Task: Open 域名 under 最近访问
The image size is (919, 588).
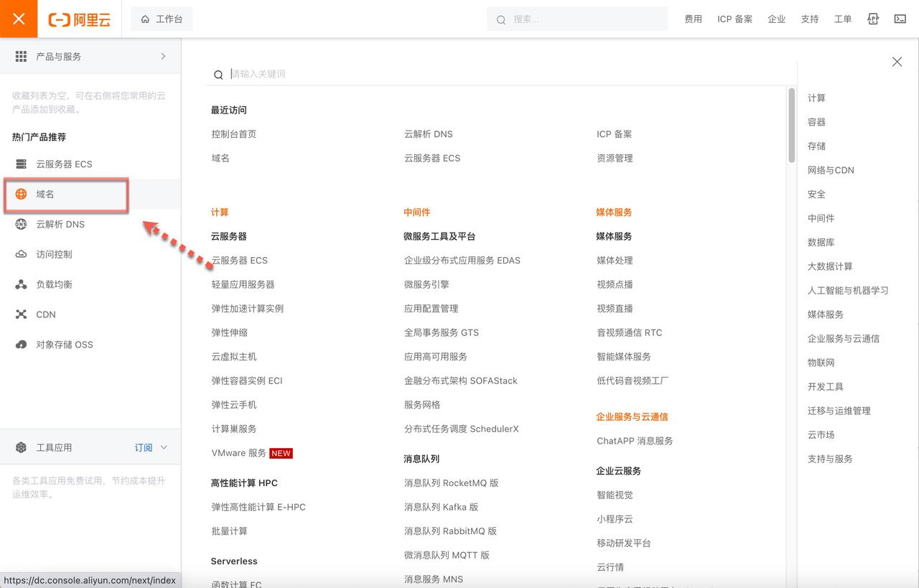Action: tap(220, 158)
